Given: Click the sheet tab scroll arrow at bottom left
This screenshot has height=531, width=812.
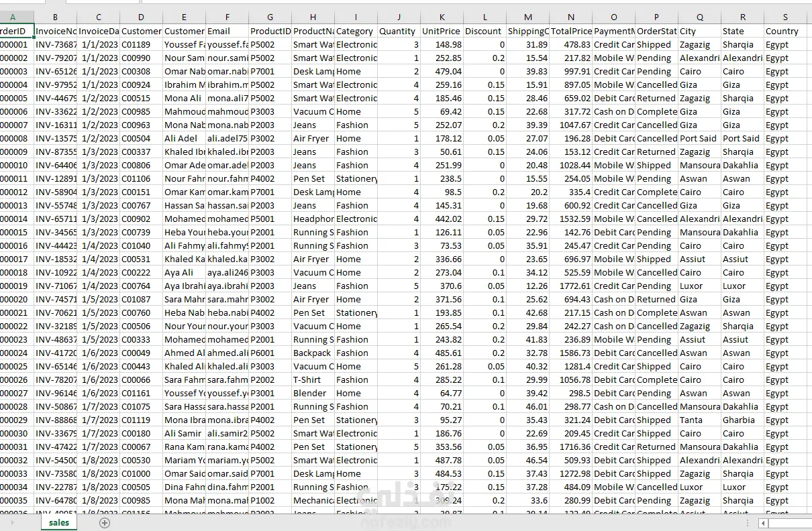Looking at the screenshot, I should [11, 523].
